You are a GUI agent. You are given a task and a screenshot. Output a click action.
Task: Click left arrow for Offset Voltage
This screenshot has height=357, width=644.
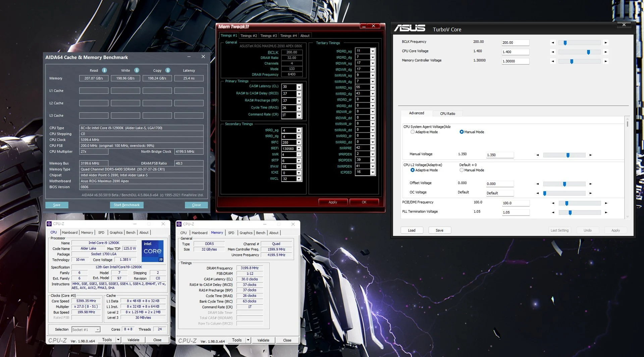(537, 184)
